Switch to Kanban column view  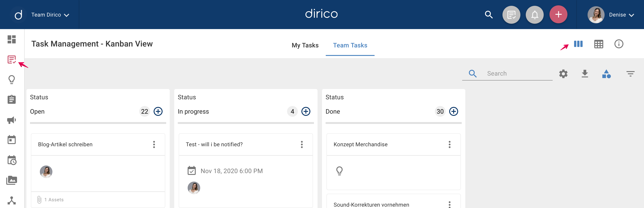click(x=578, y=44)
